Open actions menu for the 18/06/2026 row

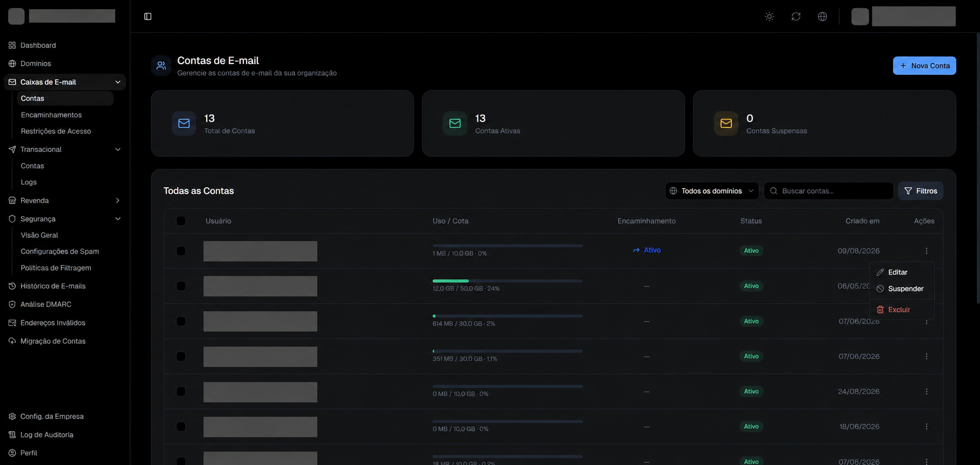pyautogui.click(x=926, y=426)
